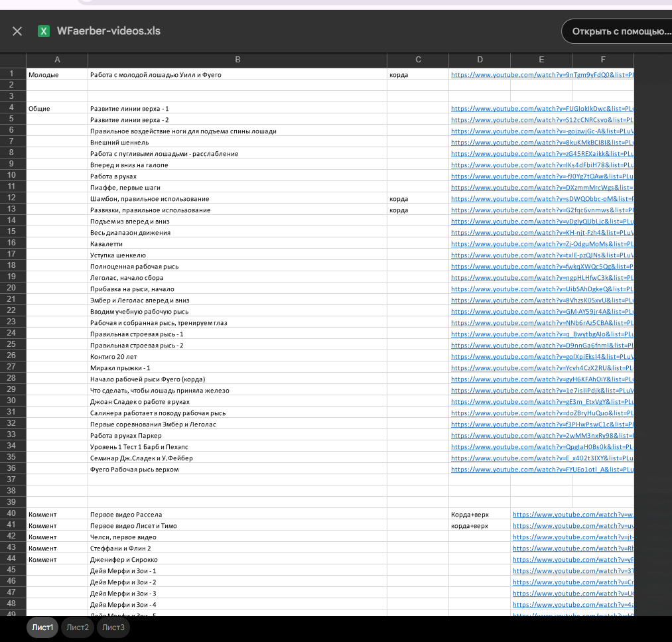The height and width of the screenshot is (642, 672).
Task: Select column D header
Action: pyautogui.click(x=480, y=60)
